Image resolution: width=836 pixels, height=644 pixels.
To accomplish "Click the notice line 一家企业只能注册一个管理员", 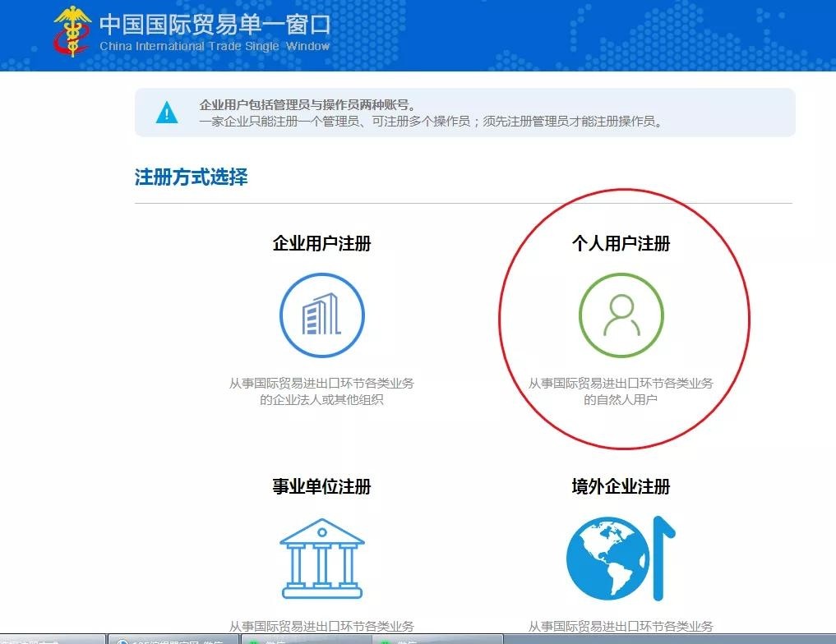I will [431, 122].
